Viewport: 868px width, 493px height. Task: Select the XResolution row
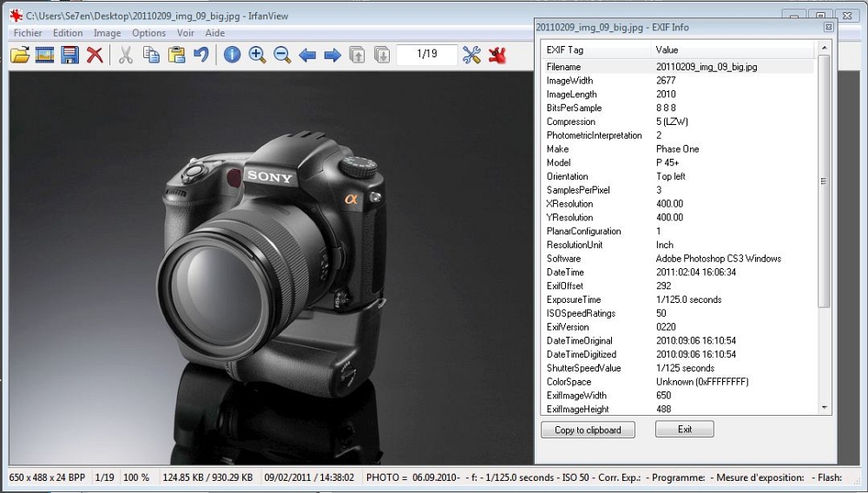point(678,204)
